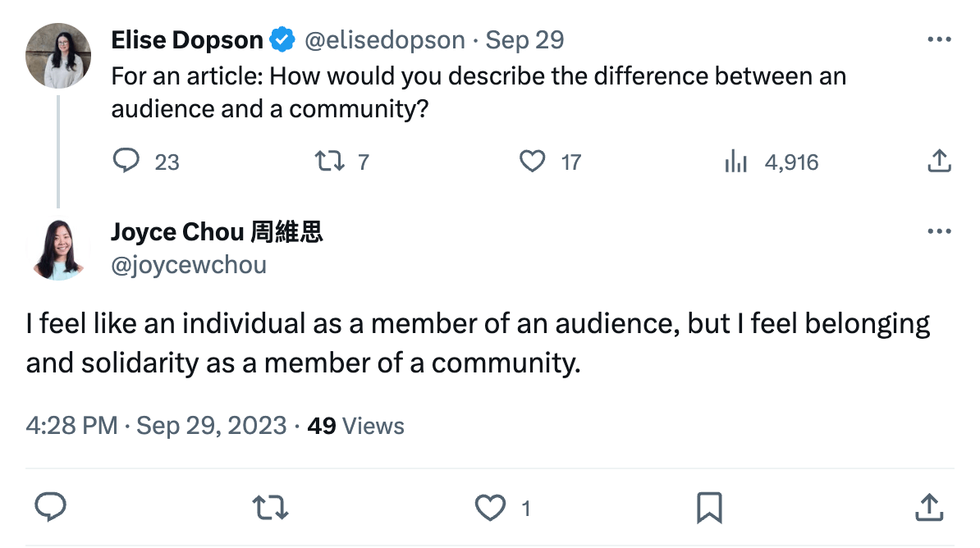Viewport: 980px width, 548px height.
Task: Click the verified badge next to Elise Dopson
Action: (281, 38)
